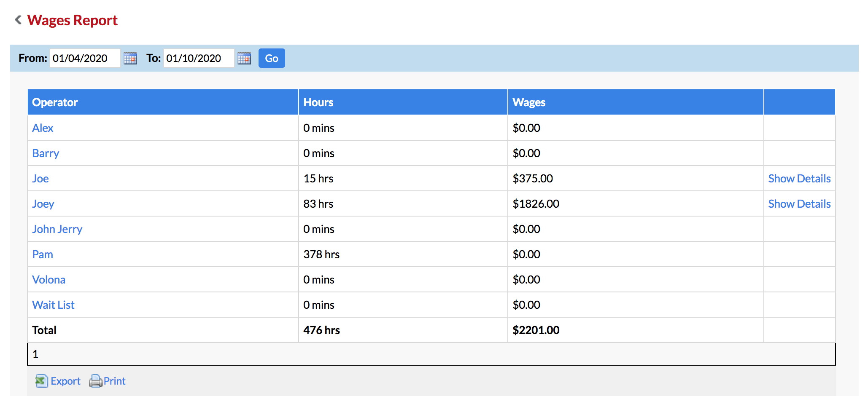Click Volona's 0 mins hours cell
The width and height of the screenshot is (868, 396).
403,280
